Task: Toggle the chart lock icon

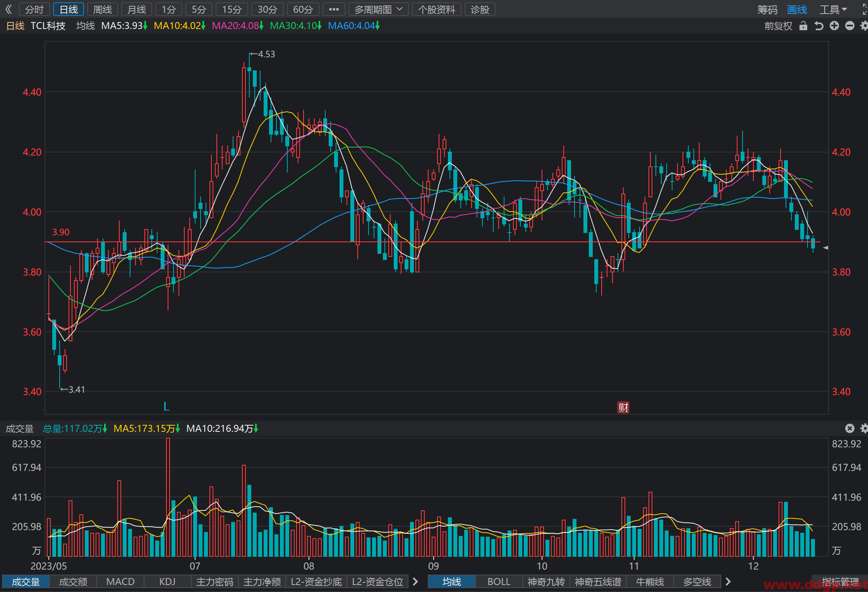Action: (x=803, y=26)
